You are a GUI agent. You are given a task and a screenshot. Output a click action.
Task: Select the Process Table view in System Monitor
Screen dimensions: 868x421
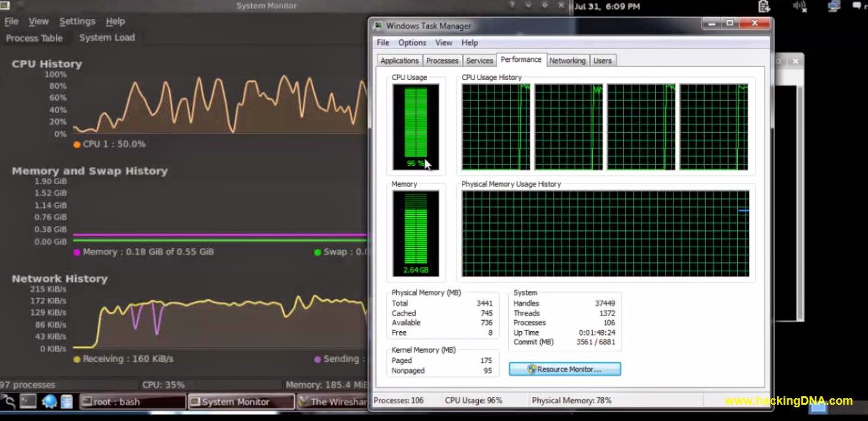click(35, 38)
